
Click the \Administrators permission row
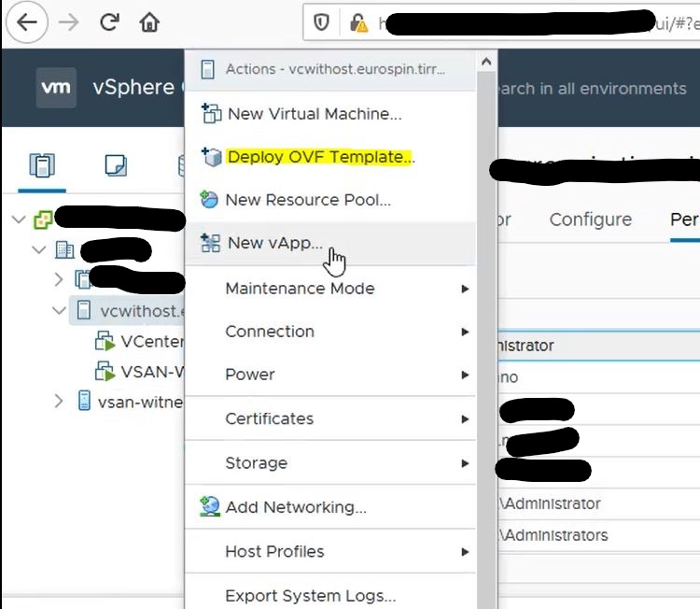[598, 535]
